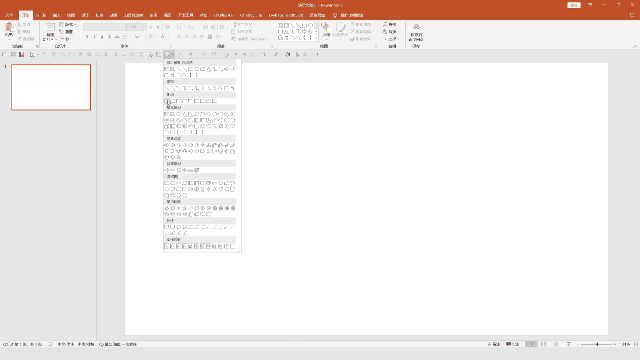640x360 pixels.
Task: Select the Oval in Basic Shapes
Action: click(x=178, y=114)
